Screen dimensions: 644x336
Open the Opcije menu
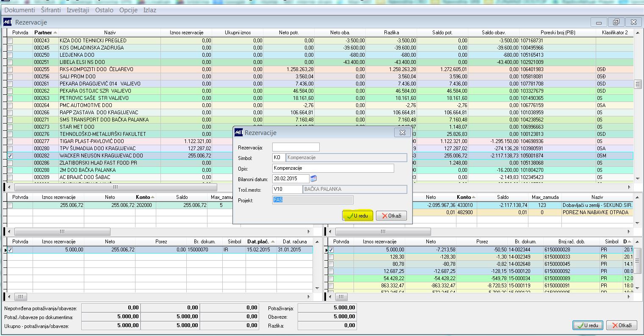click(129, 10)
